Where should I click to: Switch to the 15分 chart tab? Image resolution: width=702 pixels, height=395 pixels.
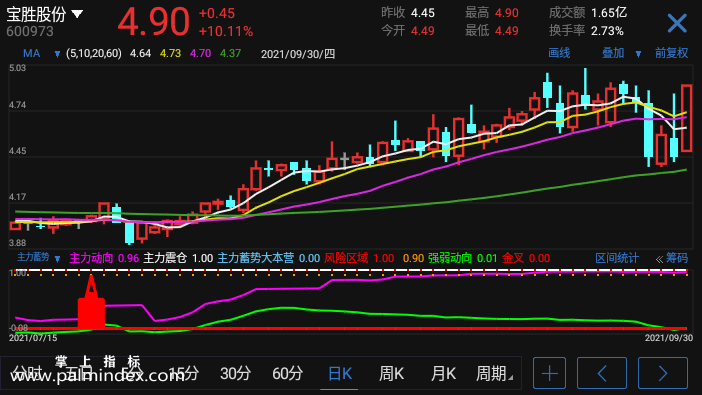point(184,373)
